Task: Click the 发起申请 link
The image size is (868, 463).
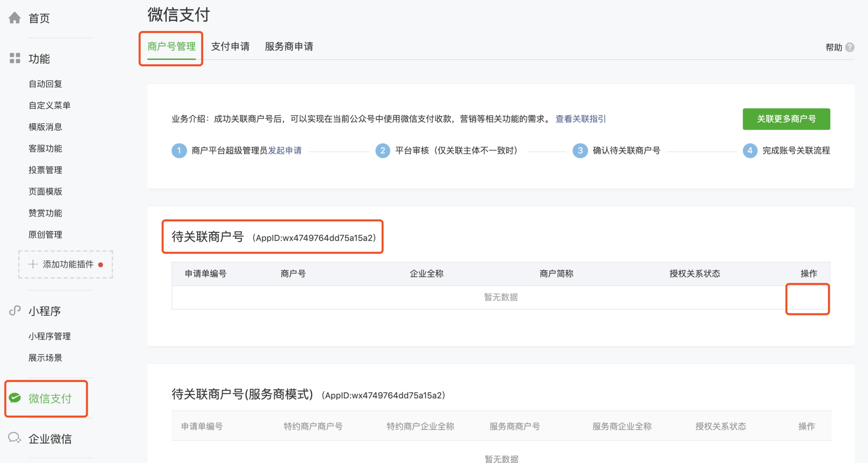Action: click(x=285, y=151)
